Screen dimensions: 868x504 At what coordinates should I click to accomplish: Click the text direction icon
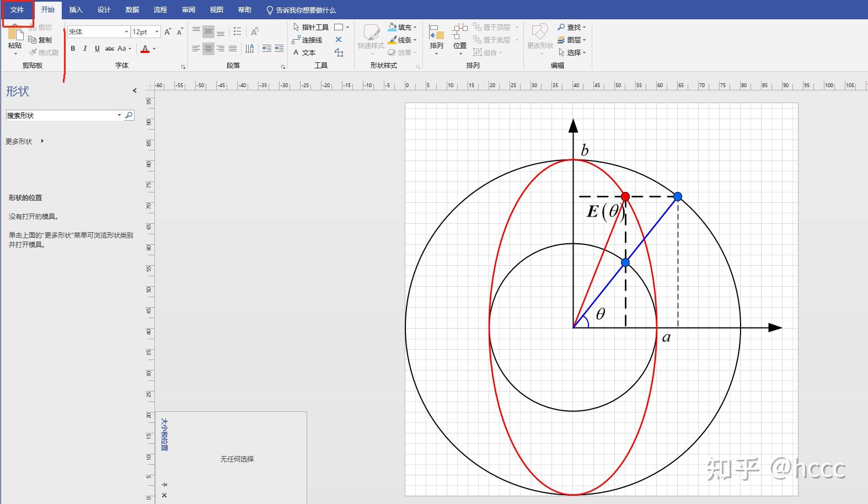pyautogui.click(x=250, y=49)
